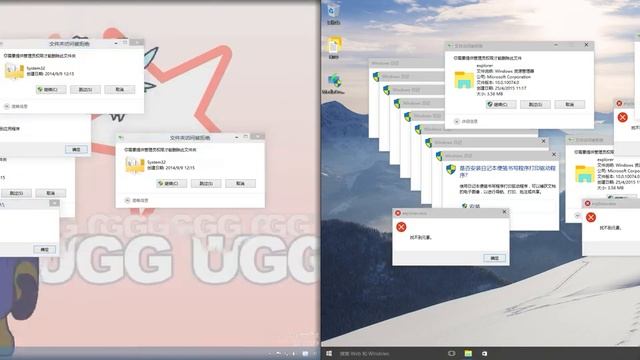Click 继续 in the fully visible System32 dialog
Screen dimensions: 640x360
171,184
